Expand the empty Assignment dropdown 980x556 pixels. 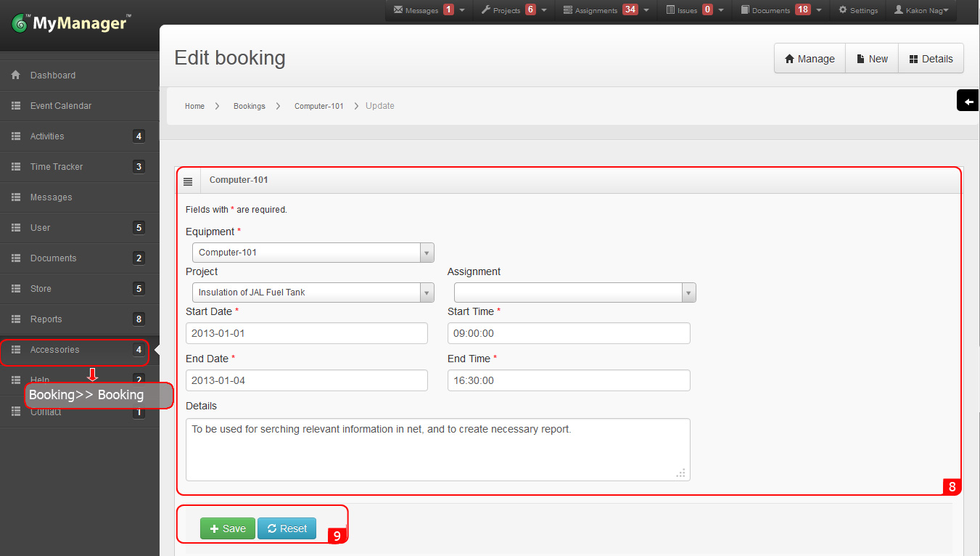[688, 292]
